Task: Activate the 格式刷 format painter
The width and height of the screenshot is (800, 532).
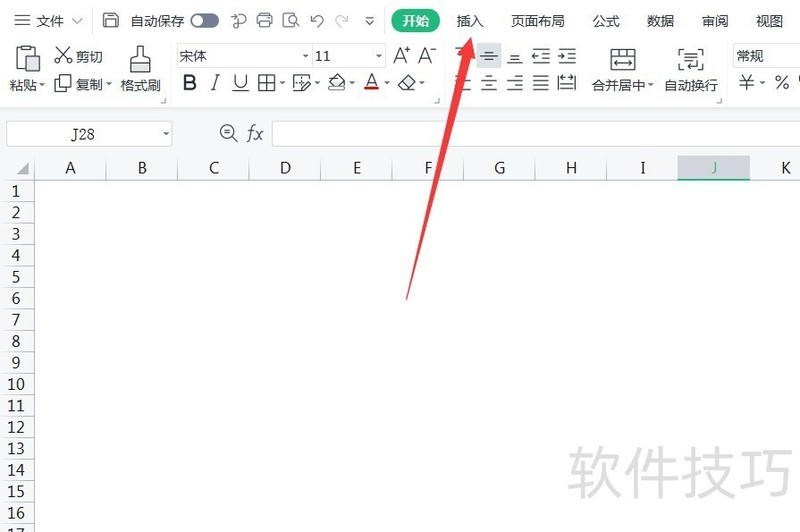Action: [140, 68]
